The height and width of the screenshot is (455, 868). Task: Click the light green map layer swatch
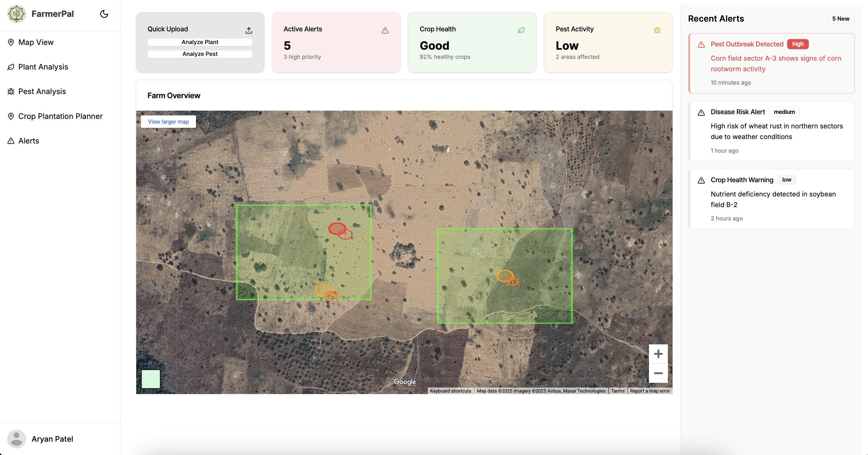tap(151, 379)
